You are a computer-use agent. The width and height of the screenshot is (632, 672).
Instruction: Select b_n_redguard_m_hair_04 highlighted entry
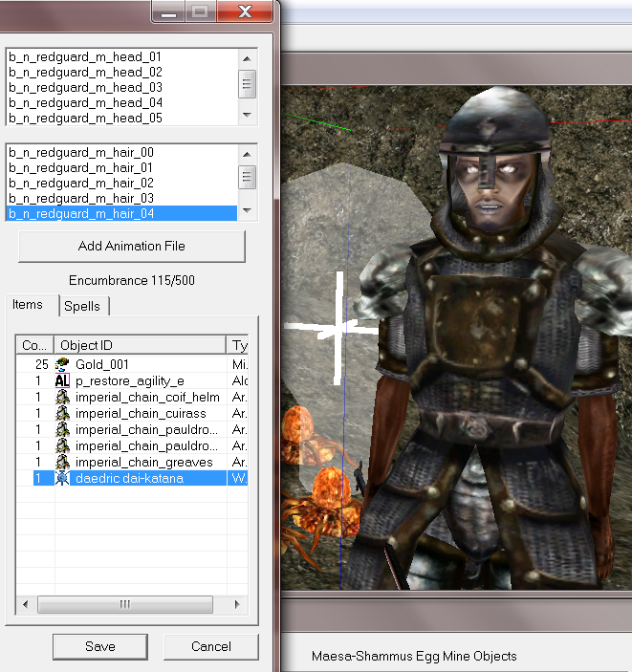coord(122,213)
